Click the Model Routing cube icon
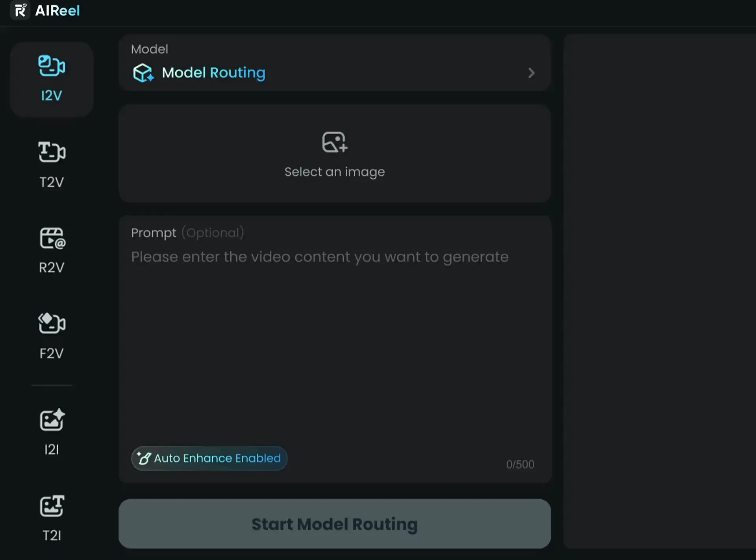756x560 pixels. pyautogui.click(x=143, y=73)
